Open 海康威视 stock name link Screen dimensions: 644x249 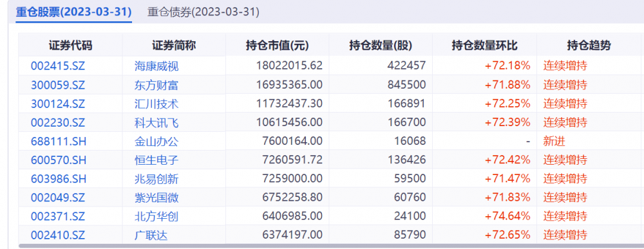[156, 66]
